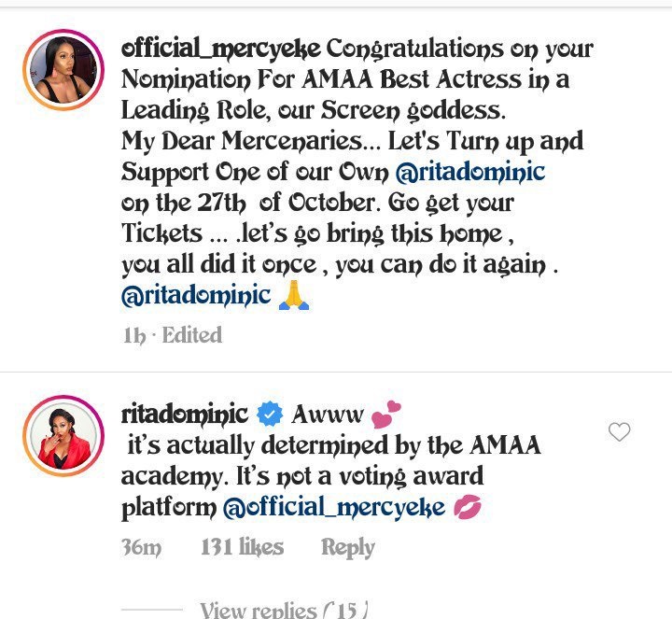The width and height of the screenshot is (672, 619).
Task: Click the 1h timestamp on caption
Action: click(x=134, y=335)
